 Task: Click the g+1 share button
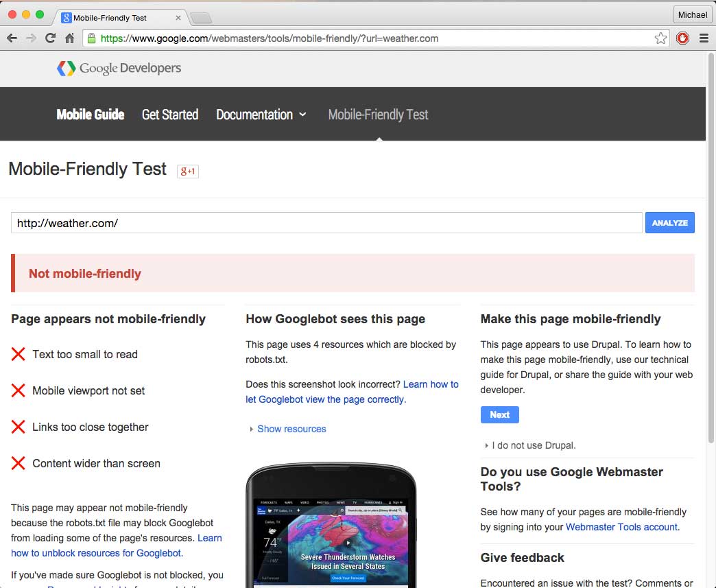tap(188, 172)
